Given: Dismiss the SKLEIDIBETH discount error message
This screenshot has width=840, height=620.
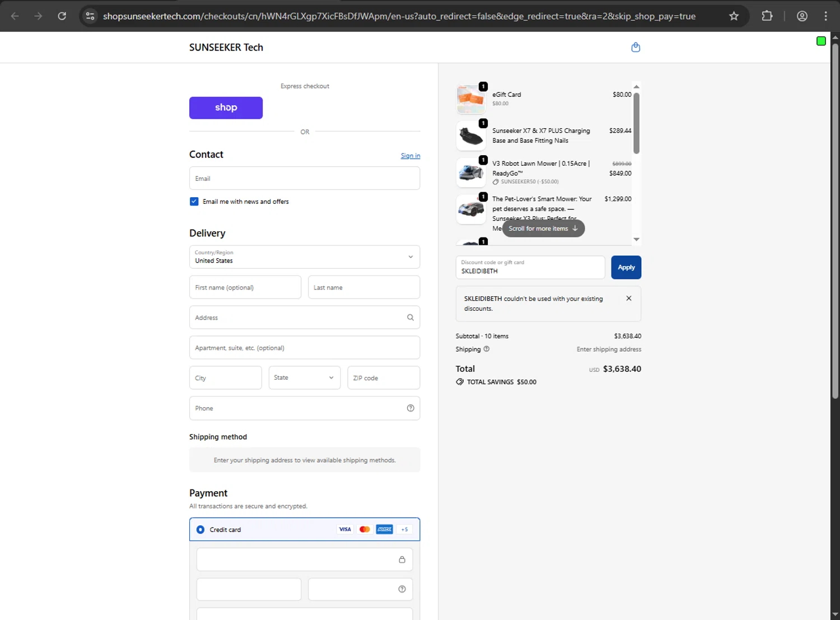Looking at the screenshot, I should pyautogui.click(x=629, y=299).
